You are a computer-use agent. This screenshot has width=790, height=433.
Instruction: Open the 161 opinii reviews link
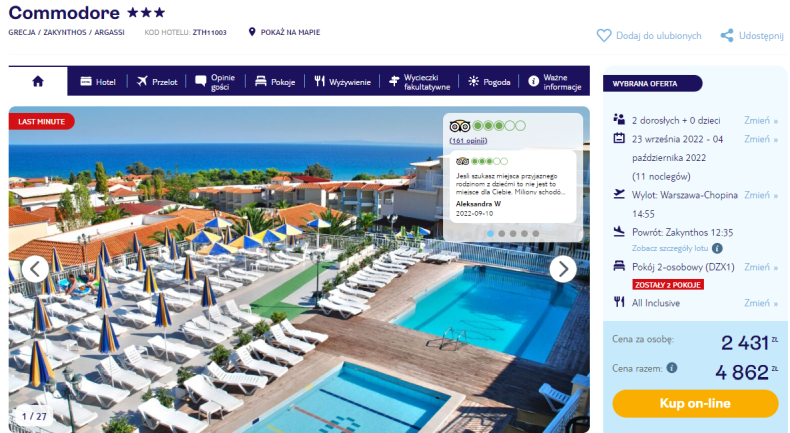pyautogui.click(x=468, y=141)
